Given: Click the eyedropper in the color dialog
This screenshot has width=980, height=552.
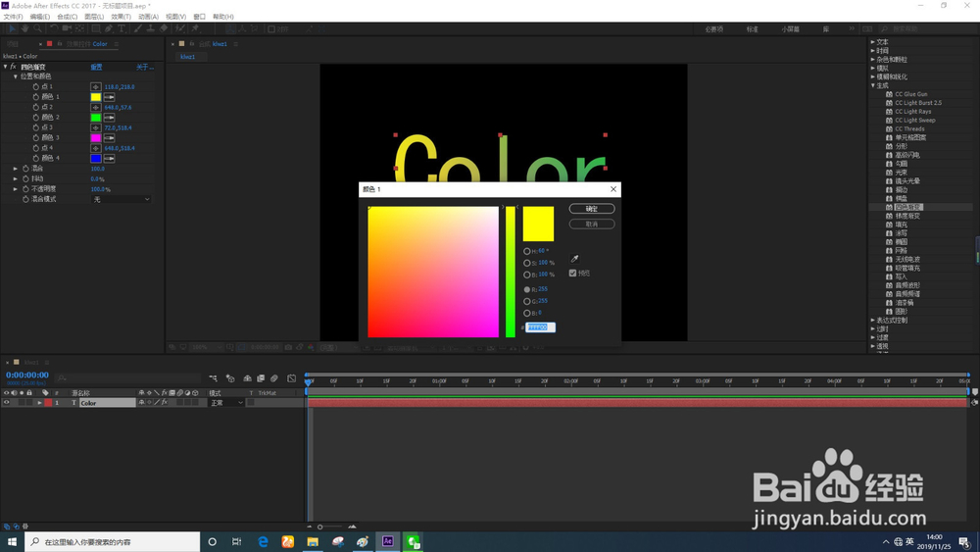Looking at the screenshot, I should coord(574,258).
